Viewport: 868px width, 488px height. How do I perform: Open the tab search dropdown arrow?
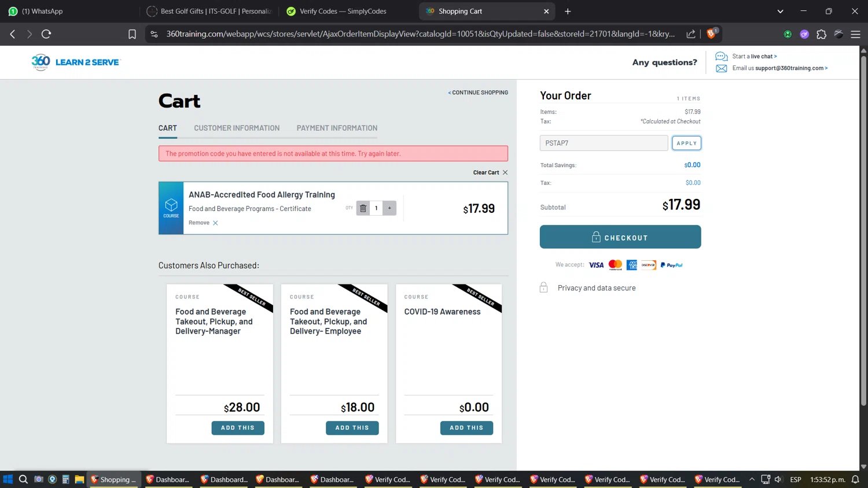click(780, 11)
